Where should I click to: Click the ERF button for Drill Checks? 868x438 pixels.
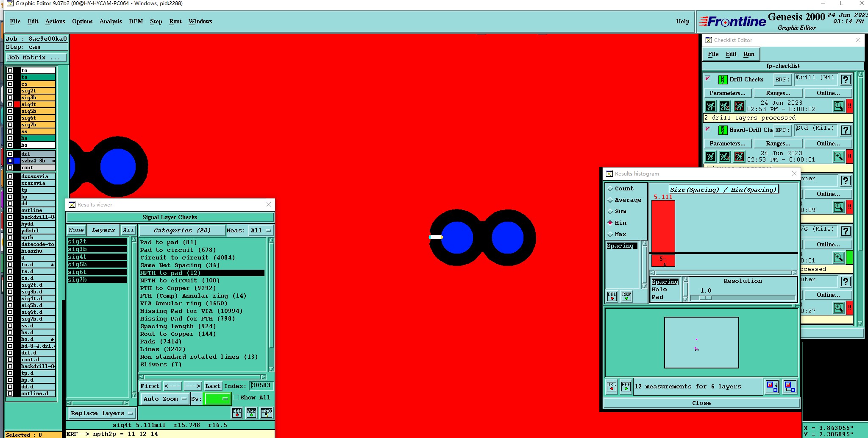coord(782,79)
